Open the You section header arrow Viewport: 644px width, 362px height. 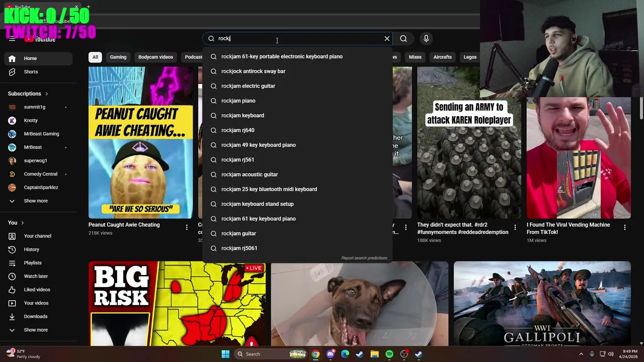point(22,223)
